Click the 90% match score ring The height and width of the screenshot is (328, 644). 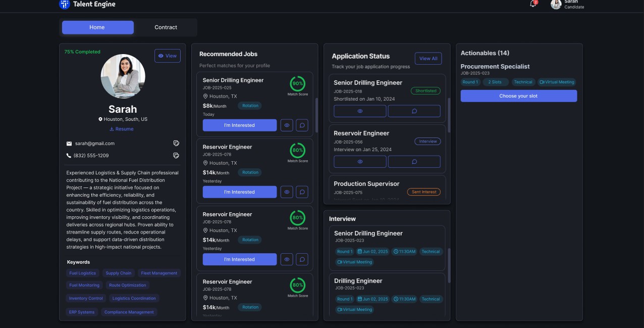tap(298, 83)
